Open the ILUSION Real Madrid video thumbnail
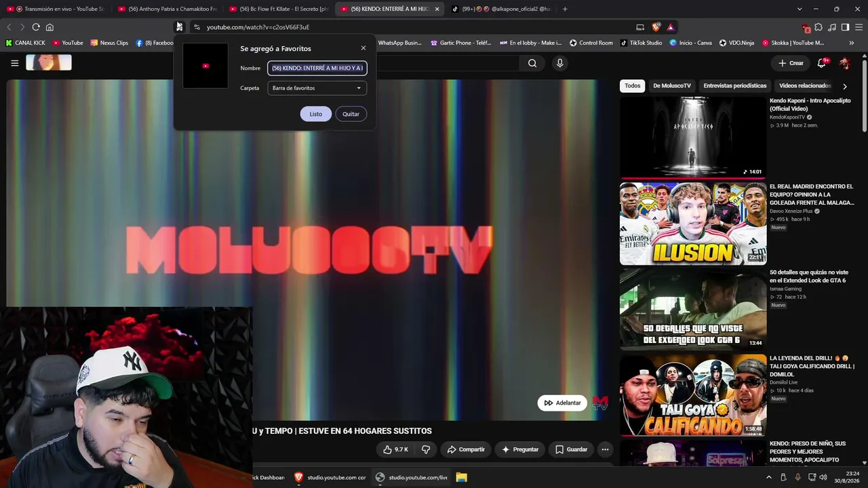Screen dimensions: 868x488 [693, 224]
